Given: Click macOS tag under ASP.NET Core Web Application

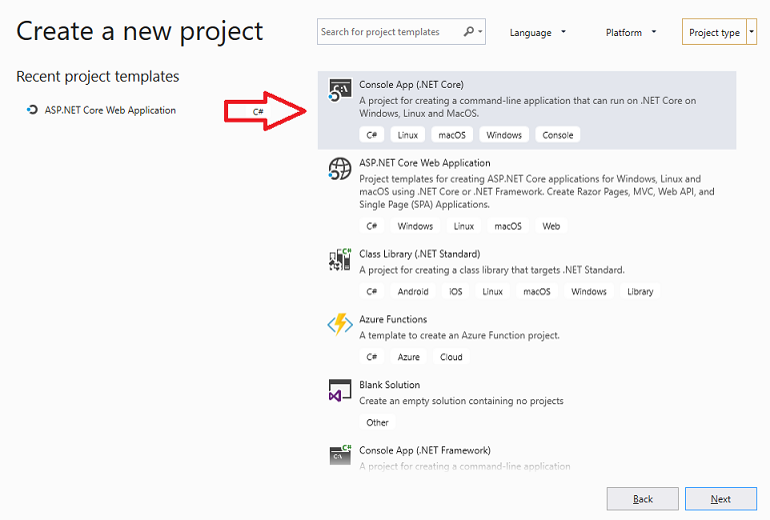Looking at the screenshot, I should pyautogui.click(x=508, y=226).
